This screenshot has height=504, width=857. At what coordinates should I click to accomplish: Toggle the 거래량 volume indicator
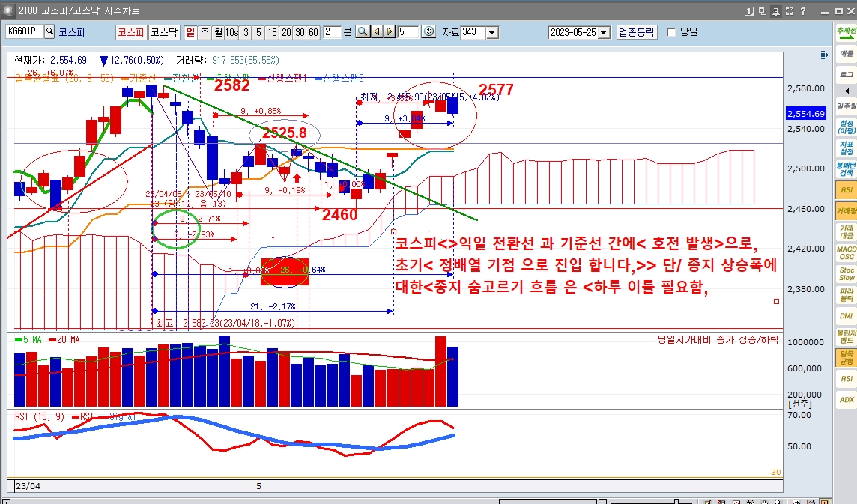(x=846, y=211)
